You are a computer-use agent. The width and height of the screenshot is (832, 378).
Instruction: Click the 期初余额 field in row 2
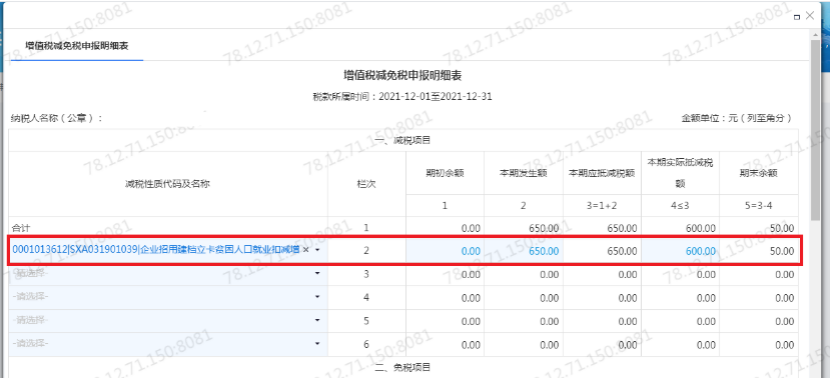(445, 251)
